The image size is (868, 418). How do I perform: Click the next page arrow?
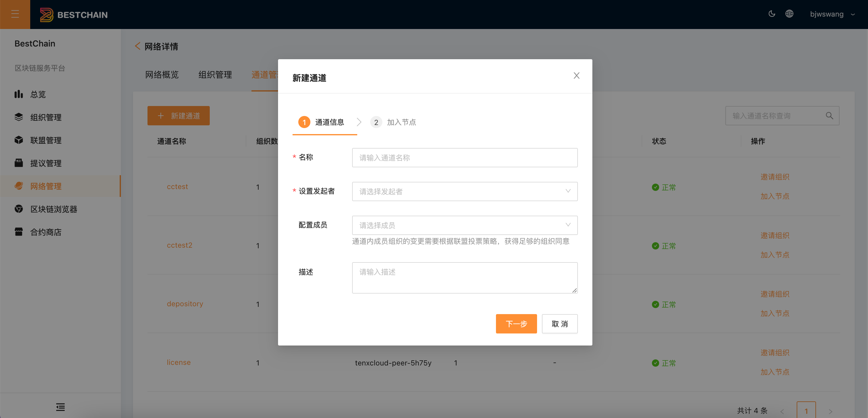(x=830, y=411)
